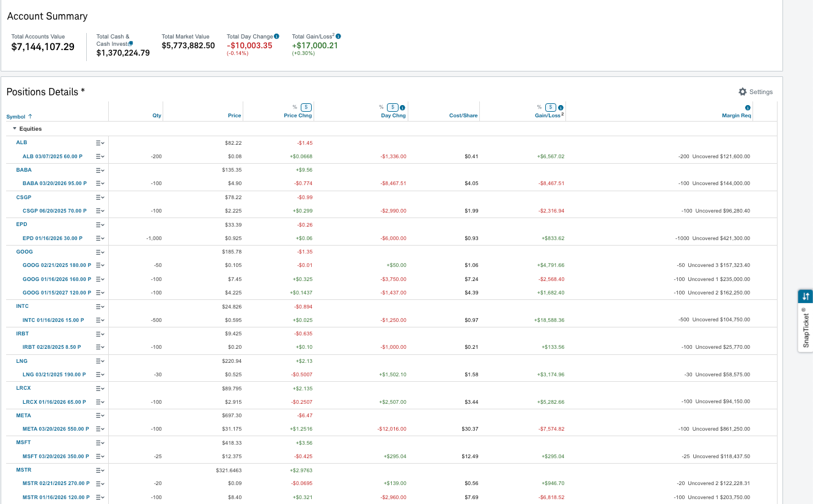Open the MSTR 01/16/2026 120.00 P link
Image resolution: width=813 pixels, height=504 pixels.
(x=56, y=497)
